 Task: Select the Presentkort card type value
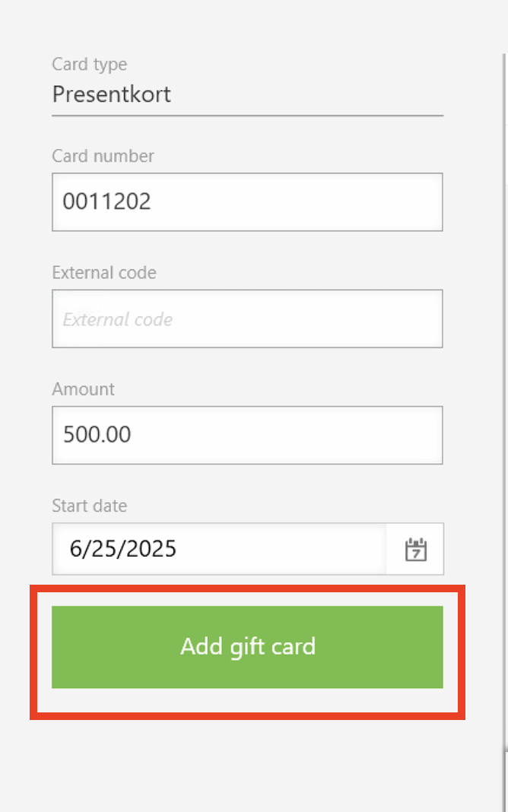pyautogui.click(x=111, y=94)
